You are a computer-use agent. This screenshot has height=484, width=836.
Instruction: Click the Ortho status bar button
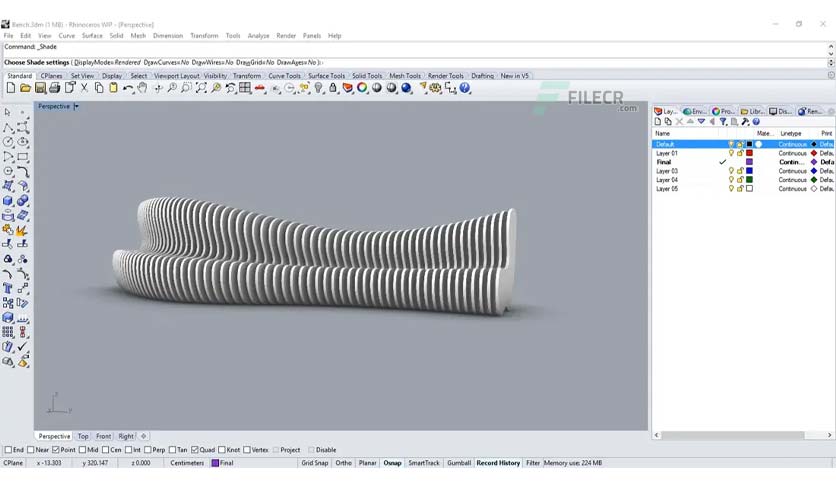tap(343, 463)
